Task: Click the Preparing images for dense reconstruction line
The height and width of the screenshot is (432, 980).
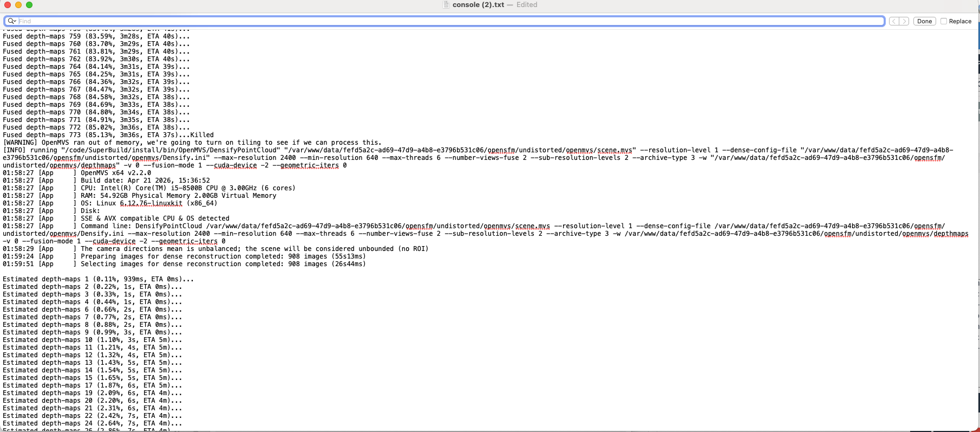Action: (223, 256)
